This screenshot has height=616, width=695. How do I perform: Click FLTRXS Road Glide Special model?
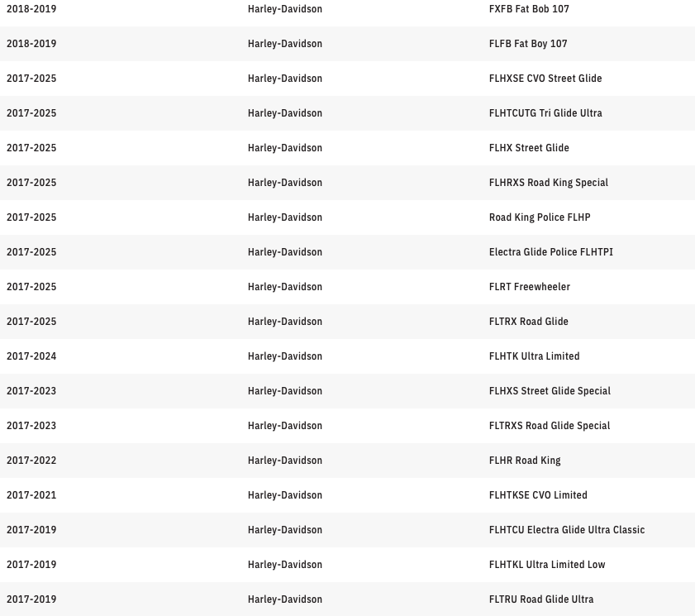point(550,426)
